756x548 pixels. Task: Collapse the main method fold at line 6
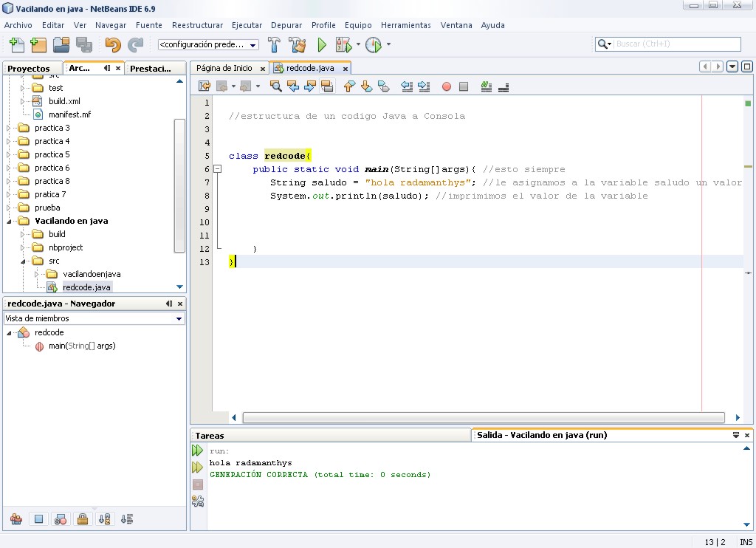216,169
